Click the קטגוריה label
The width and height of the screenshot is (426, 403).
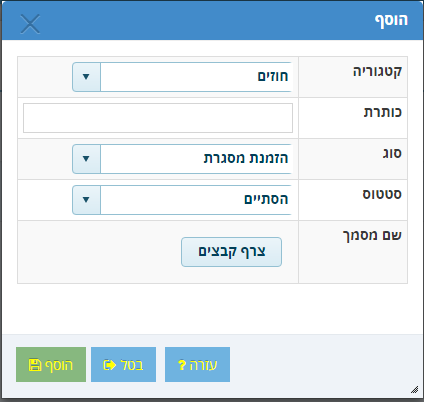377,72
